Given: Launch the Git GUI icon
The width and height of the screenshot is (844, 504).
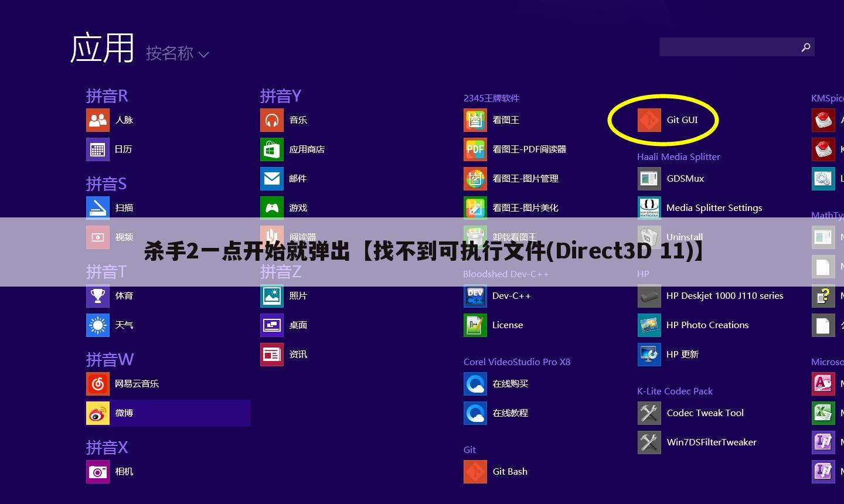Looking at the screenshot, I should 649,120.
